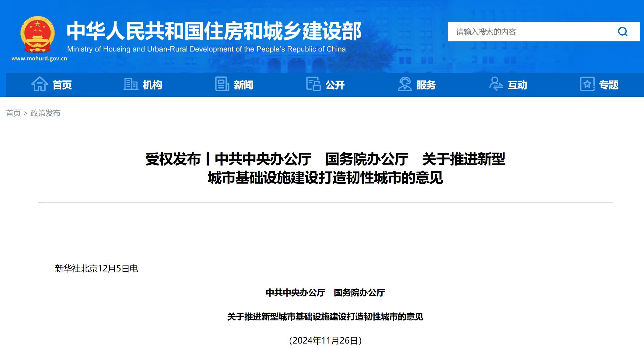Screen dimensions: 644x349
Task: Click the bold line 中共中央办公厅 国务院办公厅
Action: [x=325, y=292]
